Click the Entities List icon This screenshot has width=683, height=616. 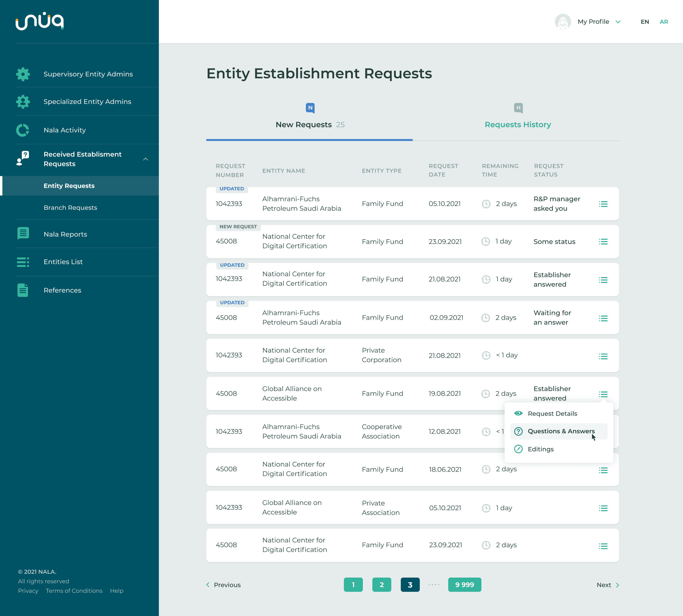pyautogui.click(x=23, y=262)
